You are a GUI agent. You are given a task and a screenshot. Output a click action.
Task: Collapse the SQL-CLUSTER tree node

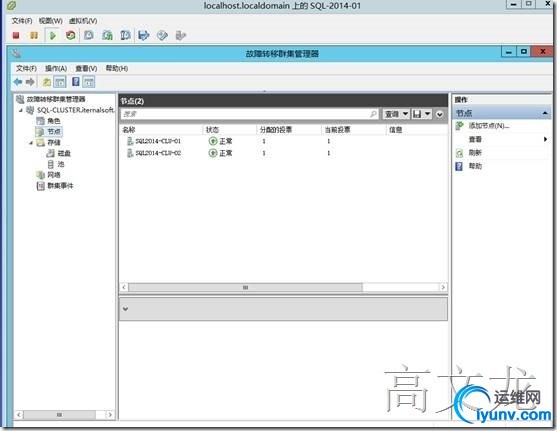pyautogui.click(x=21, y=111)
